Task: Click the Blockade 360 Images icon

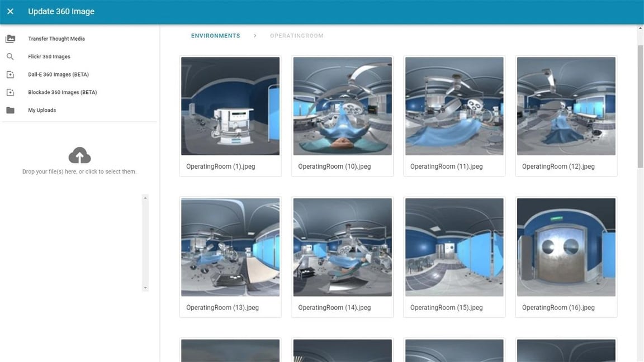Action: pyautogui.click(x=10, y=92)
